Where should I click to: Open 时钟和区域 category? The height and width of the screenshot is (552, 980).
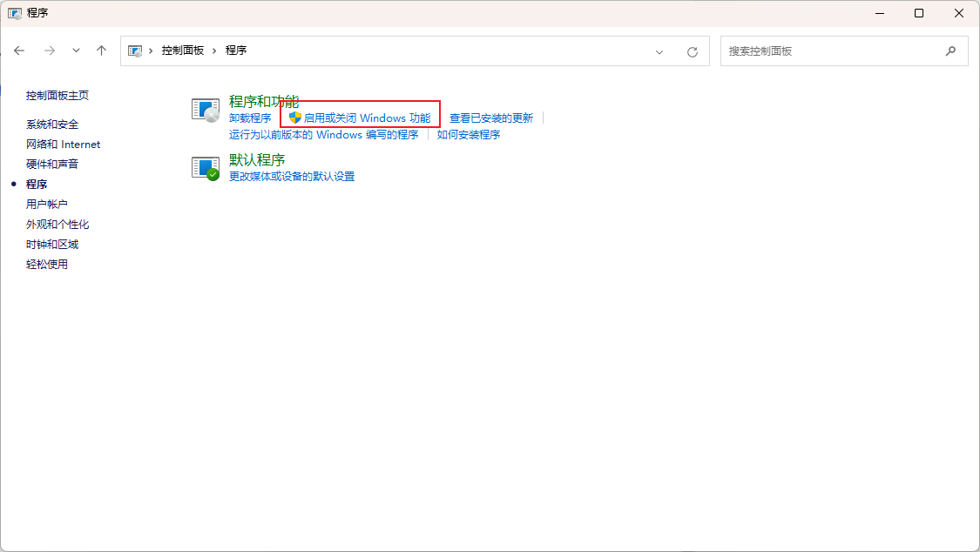52,244
